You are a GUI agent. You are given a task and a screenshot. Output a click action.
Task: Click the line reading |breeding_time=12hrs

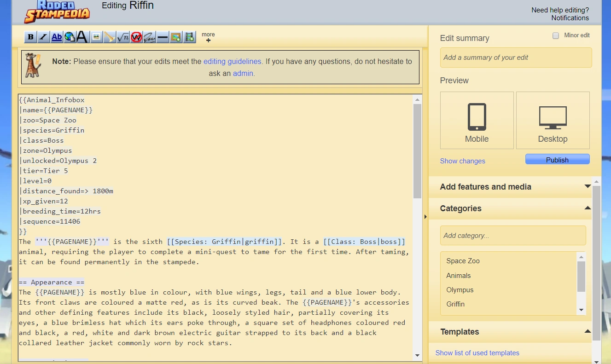pyautogui.click(x=60, y=211)
